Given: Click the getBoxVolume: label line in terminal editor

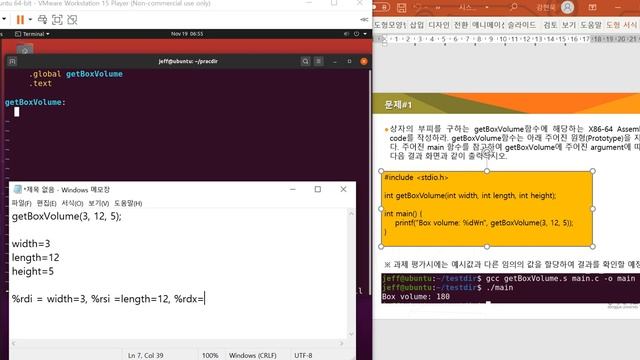Looking at the screenshot, I should coord(35,102).
